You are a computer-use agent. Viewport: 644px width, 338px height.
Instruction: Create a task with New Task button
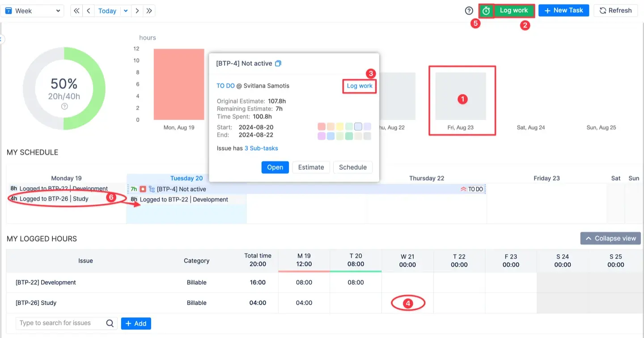point(563,10)
